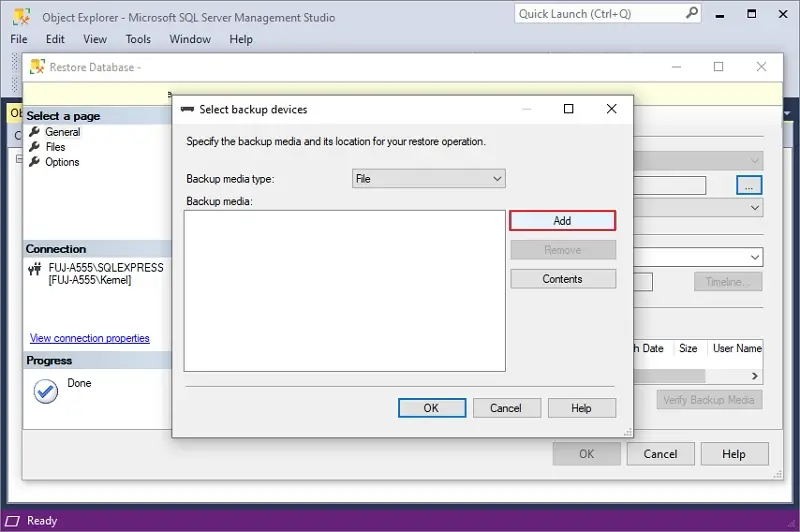Select the Files page
Screen dimensions: 800x532
pos(55,147)
